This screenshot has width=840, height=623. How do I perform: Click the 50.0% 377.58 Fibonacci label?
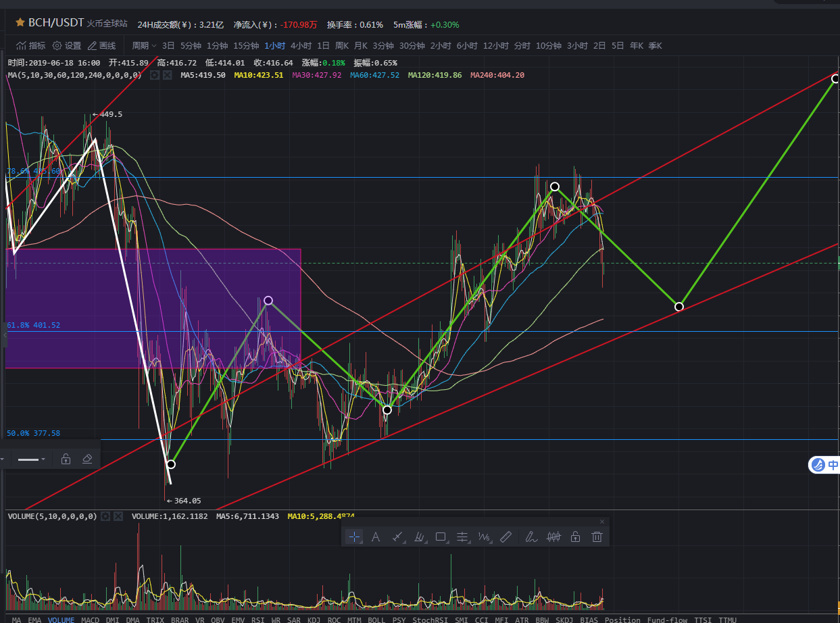(x=33, y=433)
